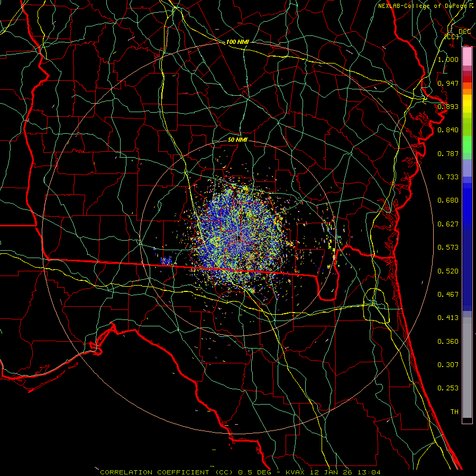
Task: Click the 0.680 legend value
Action: (448, 200)
